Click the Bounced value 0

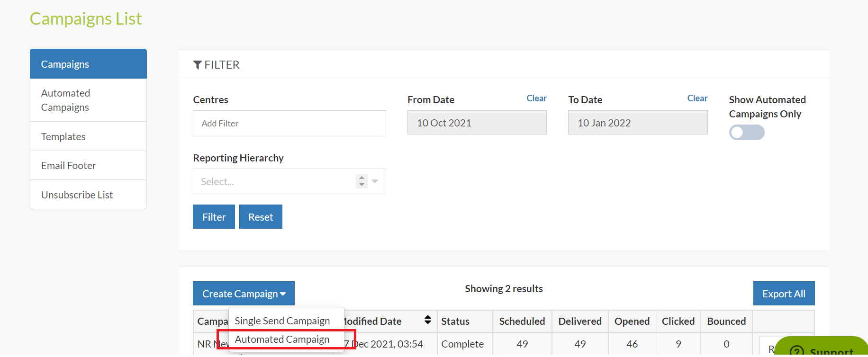pyautogui.click(x=726, y=344)
